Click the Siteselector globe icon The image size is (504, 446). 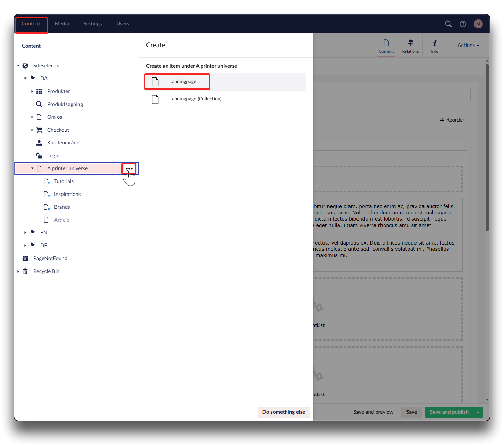click(25, 66)
